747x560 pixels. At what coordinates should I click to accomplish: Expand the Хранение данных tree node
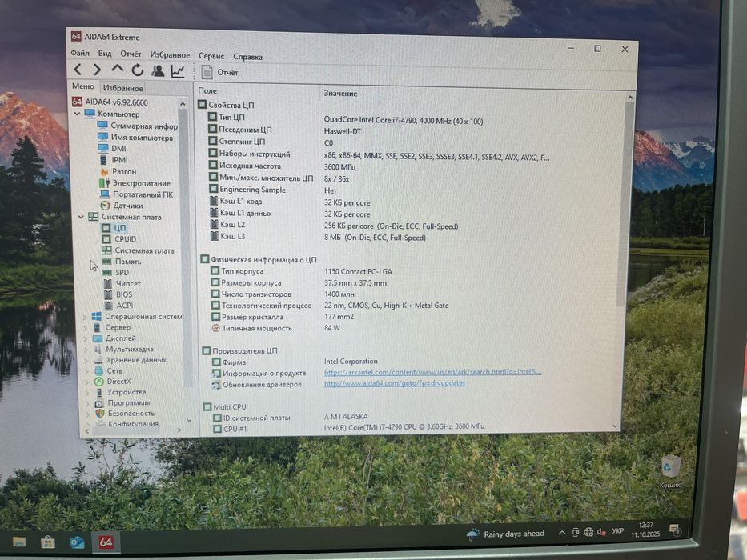(86, 361)
